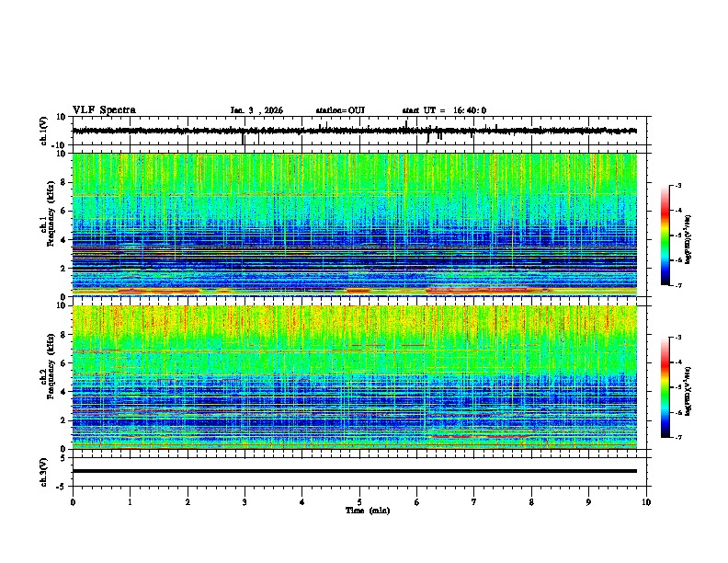The image size is (728, 563).
Task: Click the ch.1 color bar log(PSD) label
Action: 688,239
